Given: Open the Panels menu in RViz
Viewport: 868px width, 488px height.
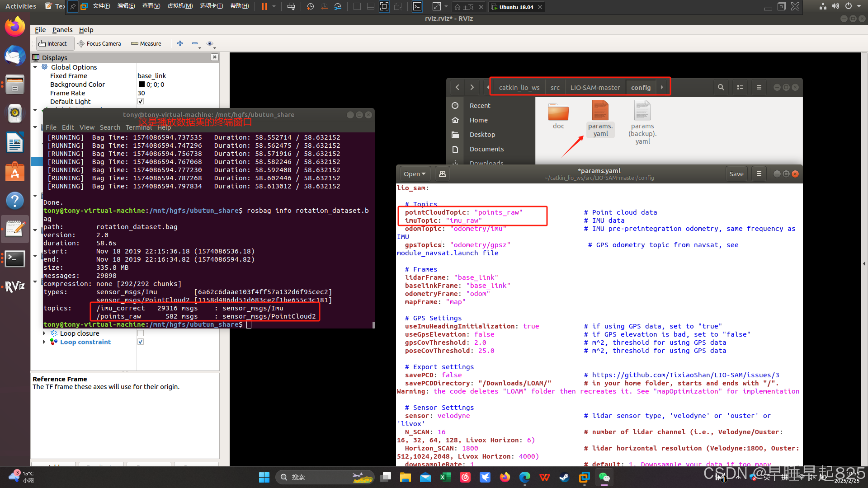Looking at the screenshot, I should tap(62, 30).
